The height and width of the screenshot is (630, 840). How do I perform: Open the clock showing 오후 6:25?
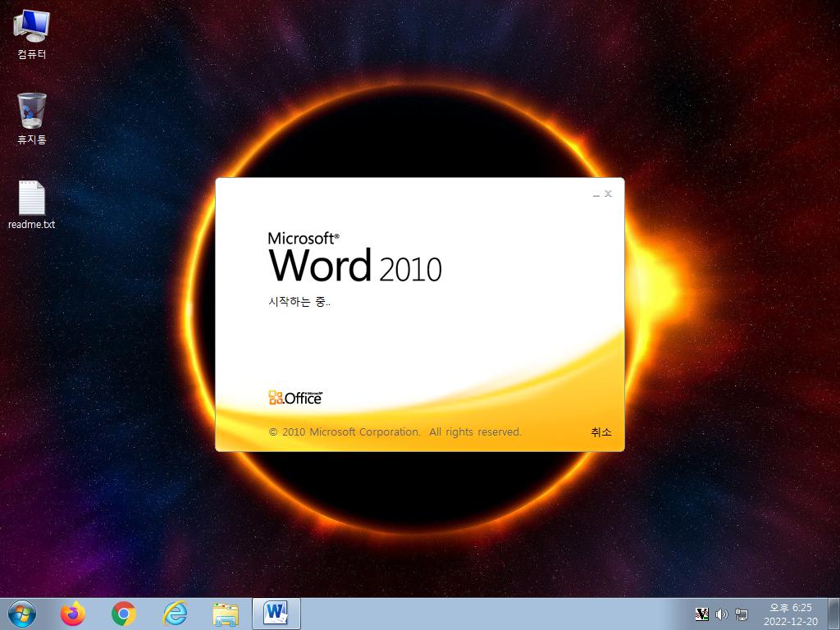791,608
